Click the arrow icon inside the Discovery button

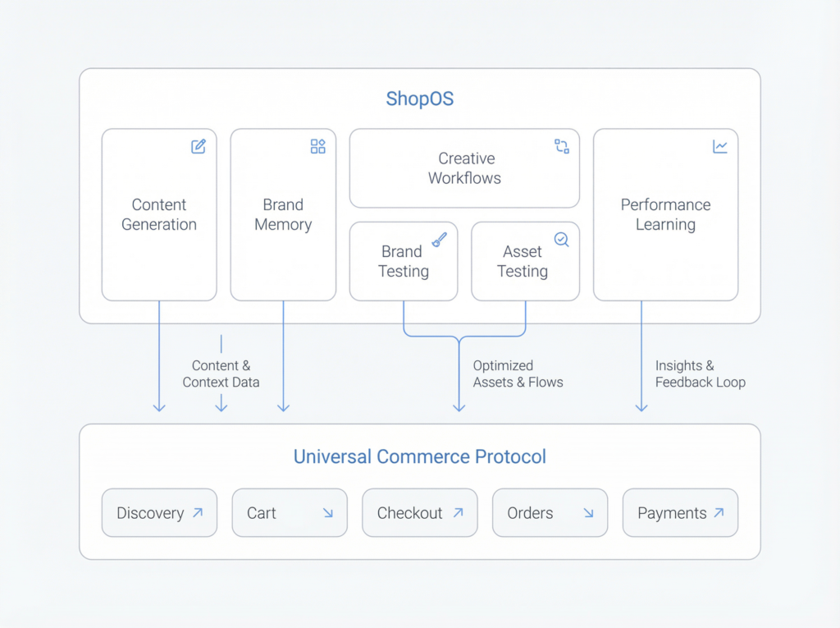pos(197,512)
